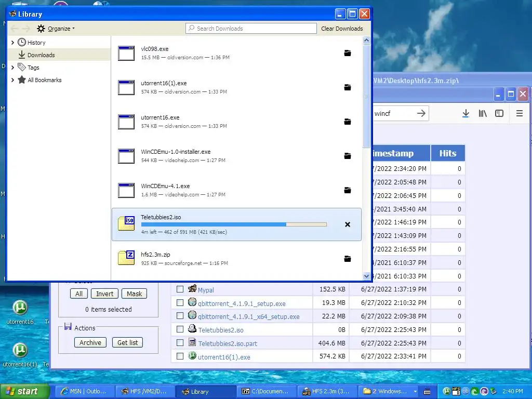This screenshot has width=532, height=399.
Task: Open the grouped 2 Windows taskbar item
Action: click(389, 391)
